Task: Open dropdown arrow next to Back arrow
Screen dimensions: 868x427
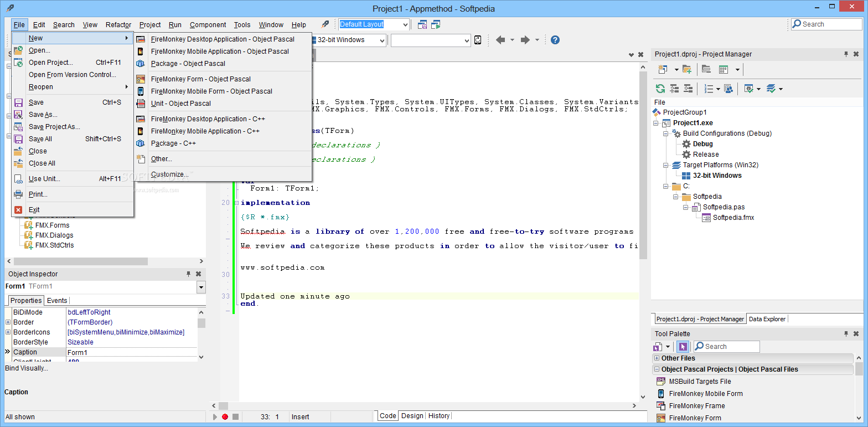Action: tap(512, 40)
